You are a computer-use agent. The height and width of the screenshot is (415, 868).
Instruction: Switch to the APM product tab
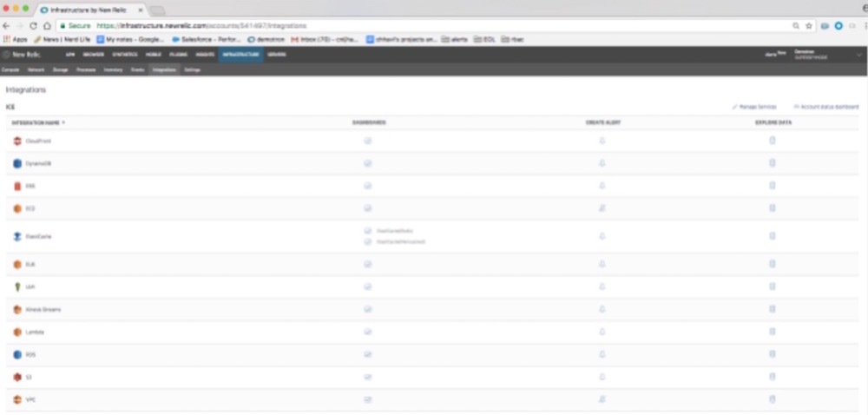tap(69, 54)
